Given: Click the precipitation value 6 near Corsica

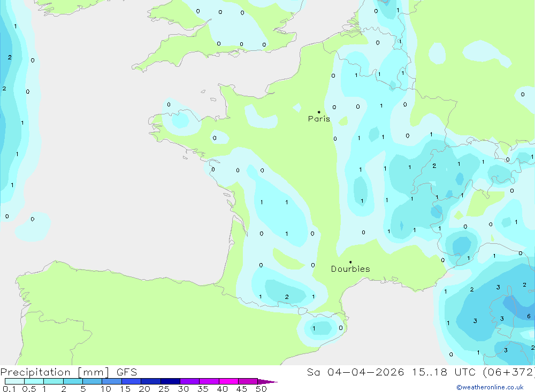Looking at the screenshot, I should coord(529,316).
